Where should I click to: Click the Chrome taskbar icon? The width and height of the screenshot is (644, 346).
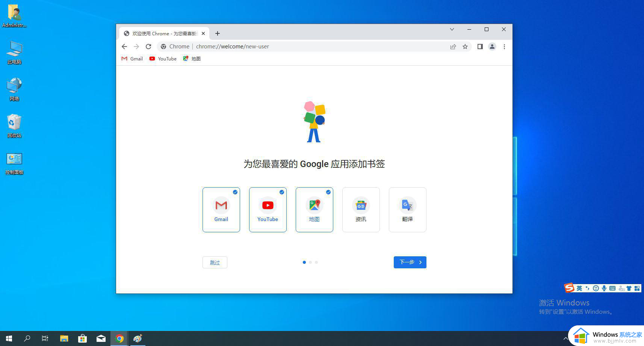[x=119, y=338]
